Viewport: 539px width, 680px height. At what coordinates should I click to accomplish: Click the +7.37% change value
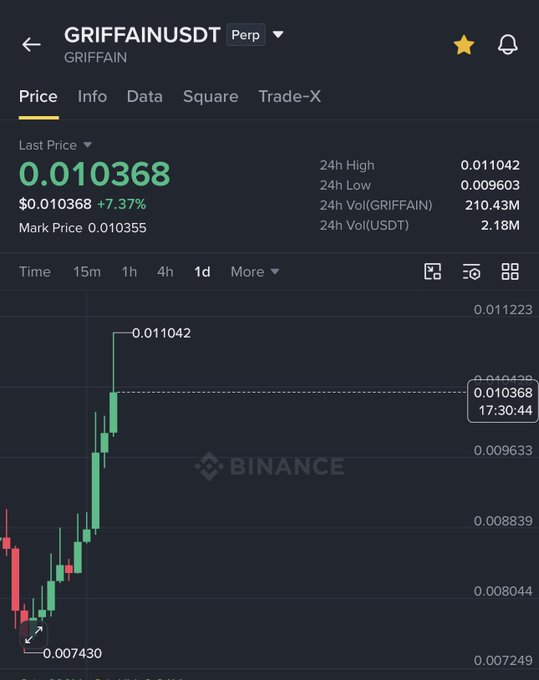pos(121,204)
